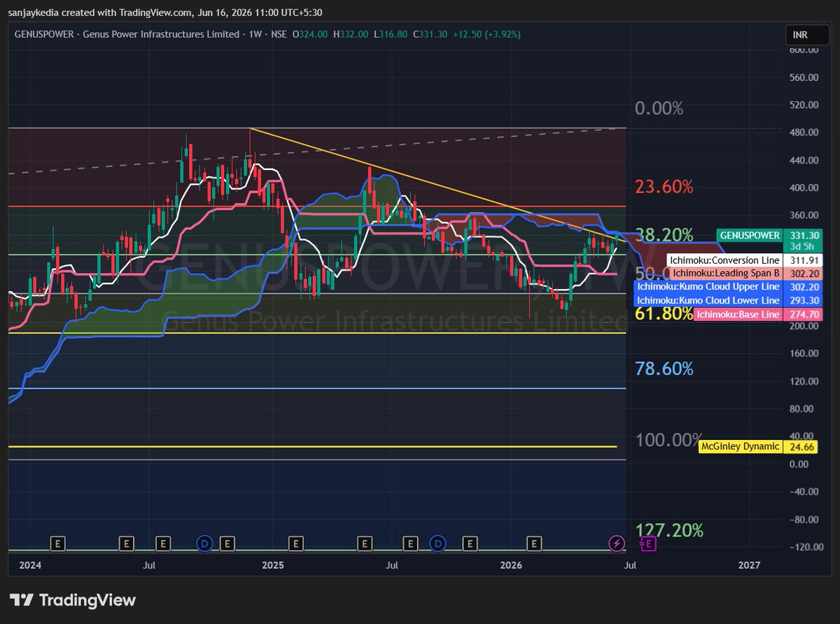Click the McGinley Dynamic indicator label

pyautogui.click(x=740, y=446)
